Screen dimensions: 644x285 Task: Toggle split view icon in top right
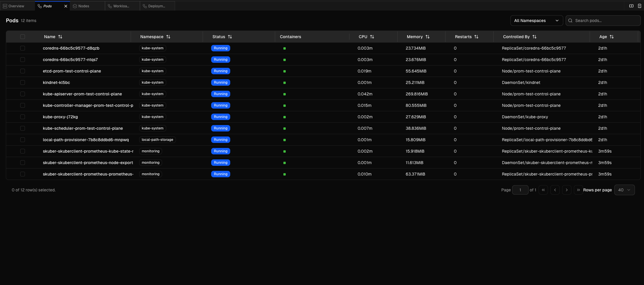tap(631, 6)
